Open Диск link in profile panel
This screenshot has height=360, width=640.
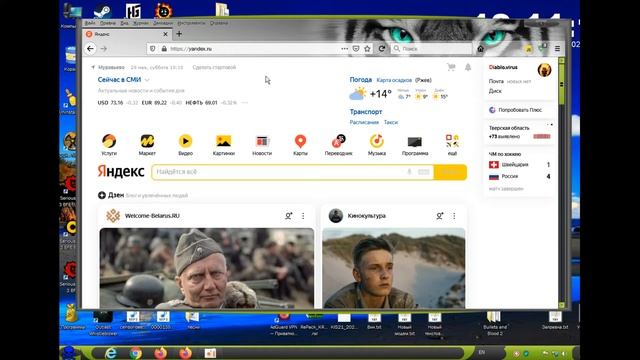pos(495,91)
